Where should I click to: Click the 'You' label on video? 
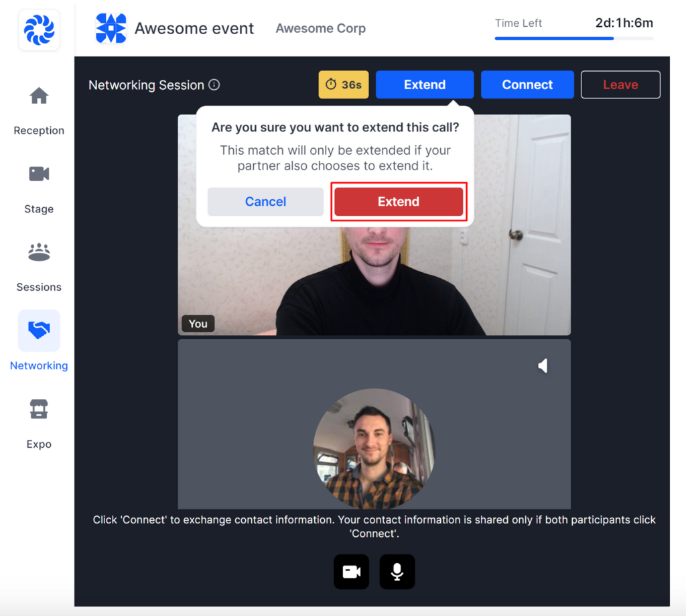[198, 324]
